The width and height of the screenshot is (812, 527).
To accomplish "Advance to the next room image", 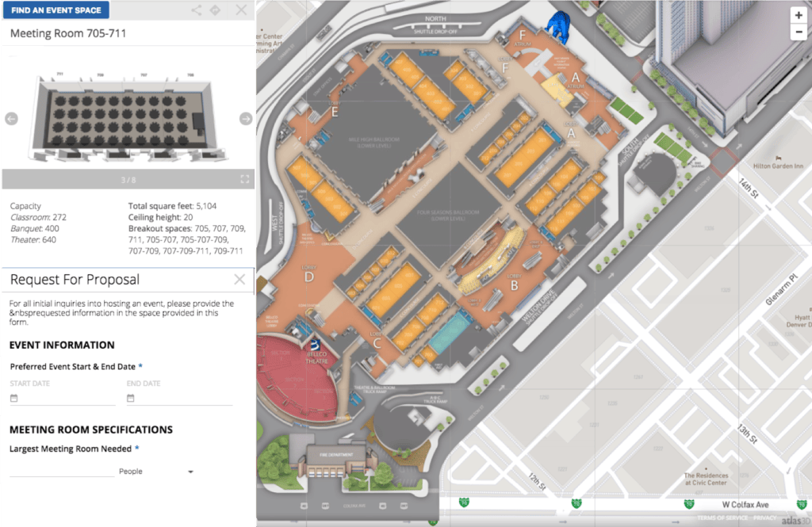I will tap(245, 119).
